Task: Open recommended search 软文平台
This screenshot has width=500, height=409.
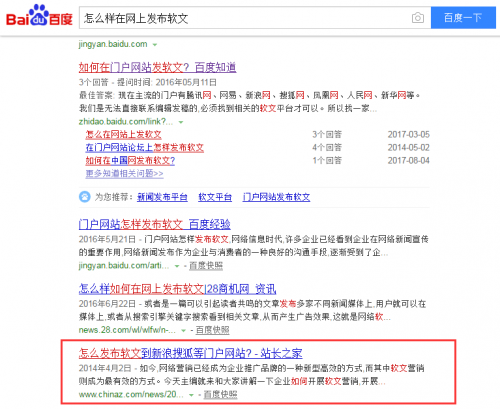Action: pos(215,197)
